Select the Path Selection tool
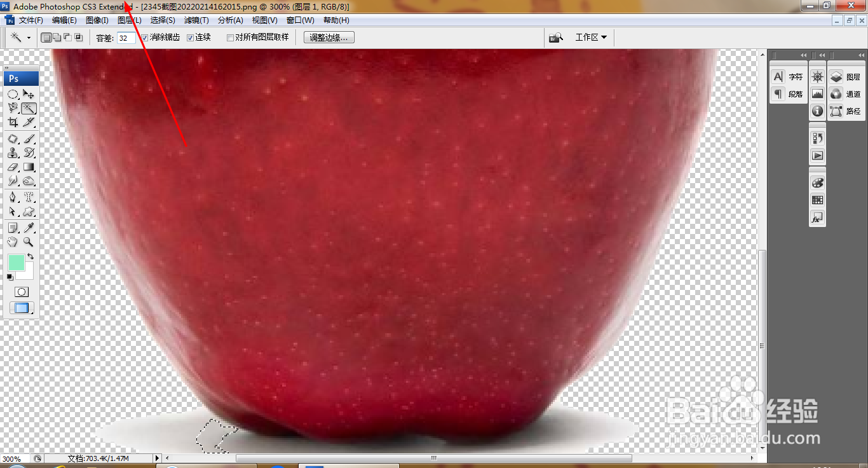The image size is (868, 468). coord(13,212)
